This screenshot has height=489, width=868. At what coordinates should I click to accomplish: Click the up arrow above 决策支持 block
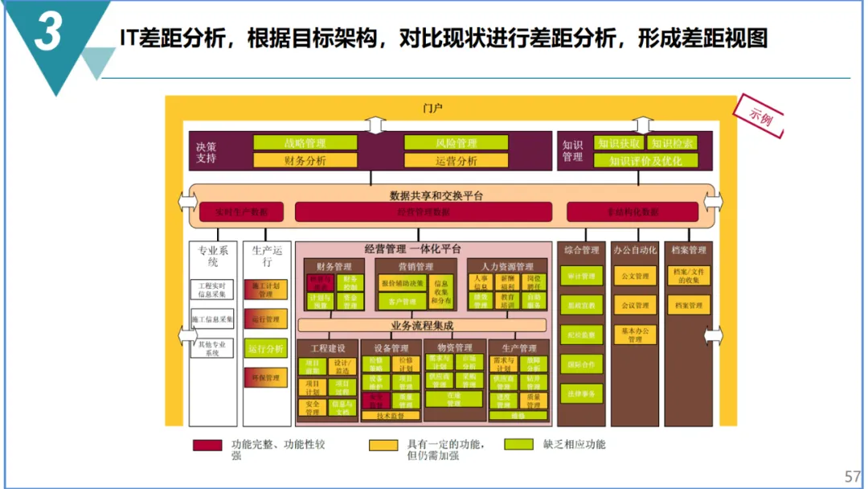[x=375, y=123]
